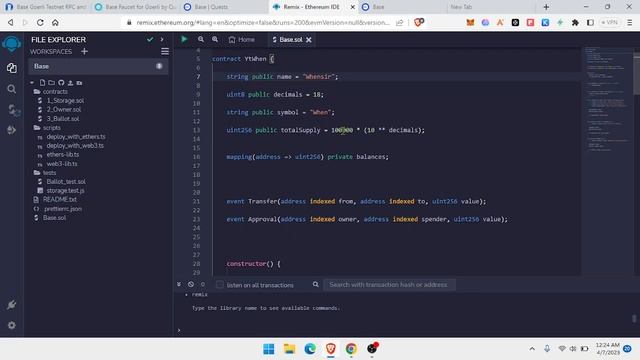Open Microsoft Edge from taskbar
The width and height of the screenshot is (640, 360).
[310, 349]
